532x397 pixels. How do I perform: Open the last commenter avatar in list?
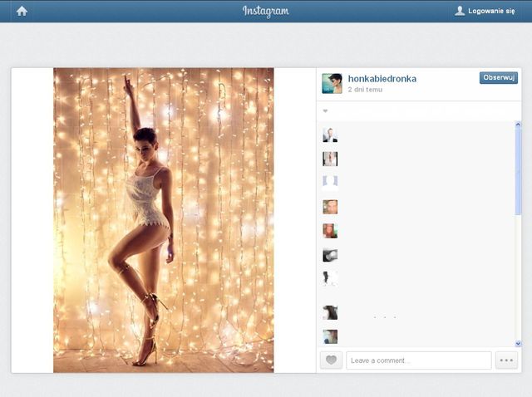pos(330,336)
